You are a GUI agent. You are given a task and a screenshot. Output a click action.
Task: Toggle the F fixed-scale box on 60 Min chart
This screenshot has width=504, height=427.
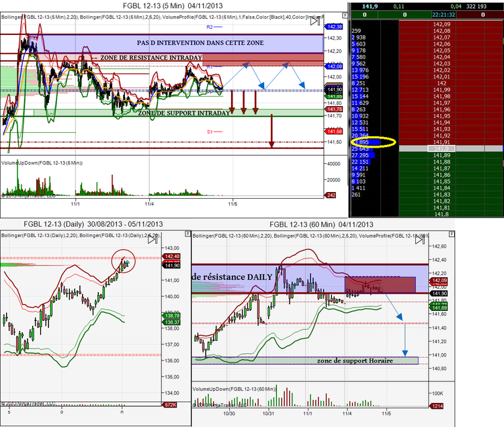point(452,234)
